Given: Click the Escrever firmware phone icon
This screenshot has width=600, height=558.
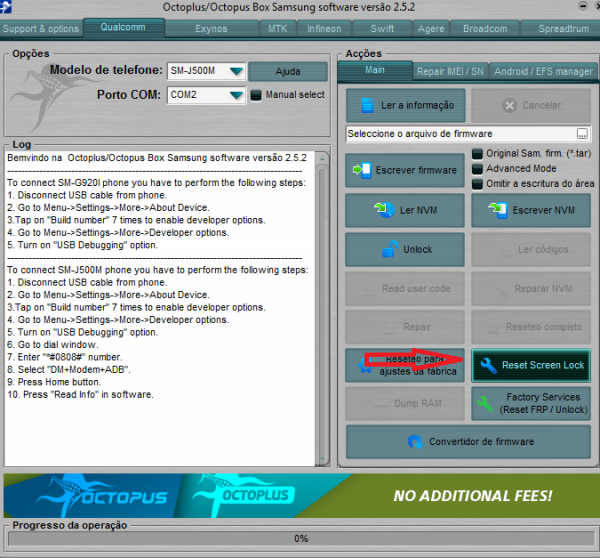Looking at the screenshot, I should click(x=362, y=170).
